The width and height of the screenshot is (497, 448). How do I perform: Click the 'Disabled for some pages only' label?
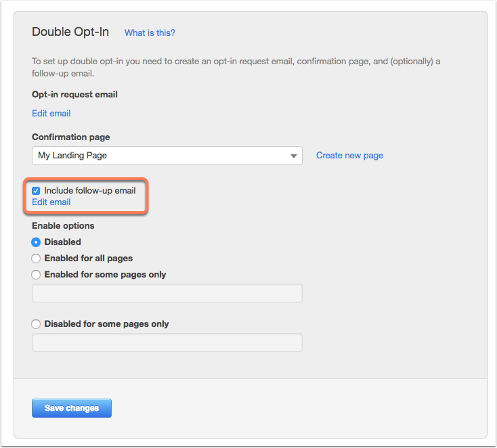click(106, 323)
